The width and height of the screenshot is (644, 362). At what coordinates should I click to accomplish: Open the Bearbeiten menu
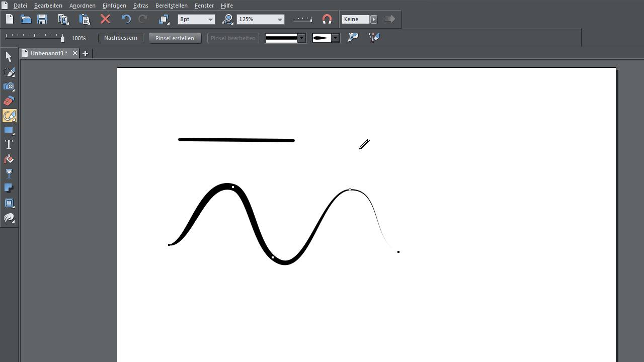[x=48, y=6]
